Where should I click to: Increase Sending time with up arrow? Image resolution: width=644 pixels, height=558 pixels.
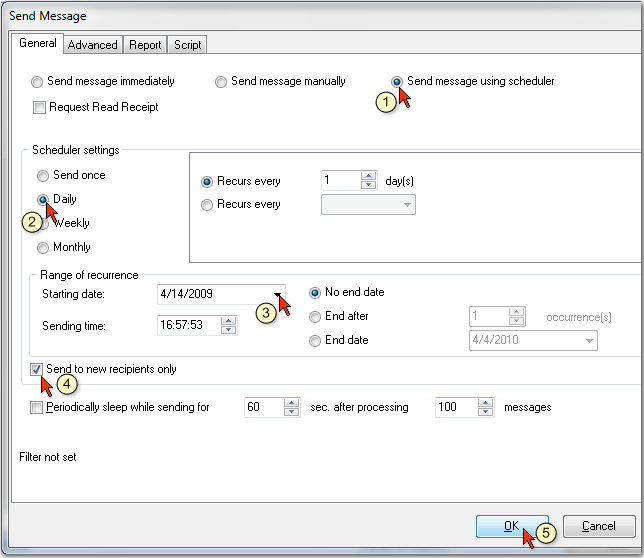click(228, 321)
